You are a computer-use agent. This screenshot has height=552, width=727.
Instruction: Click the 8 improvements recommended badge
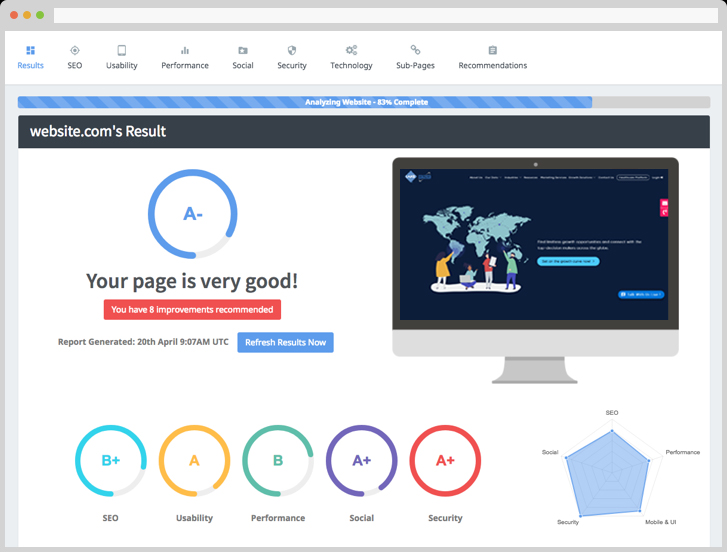[x=192, y=310]
